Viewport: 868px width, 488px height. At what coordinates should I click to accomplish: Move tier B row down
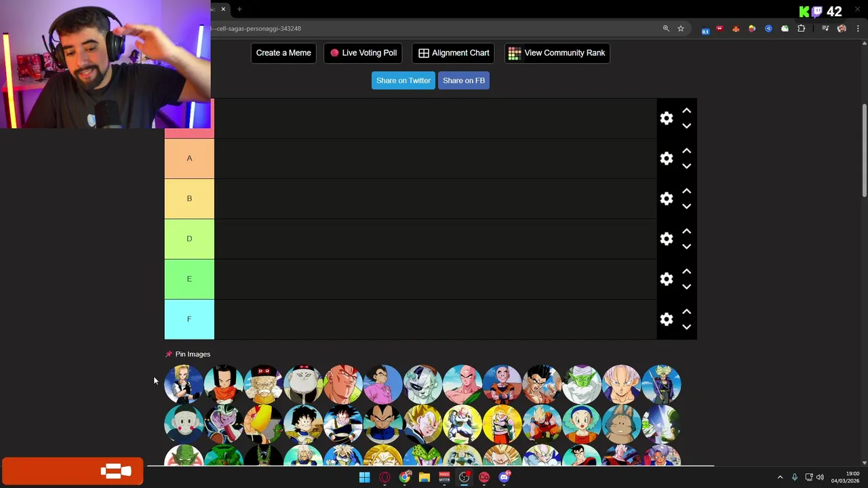tap(686, 206)
